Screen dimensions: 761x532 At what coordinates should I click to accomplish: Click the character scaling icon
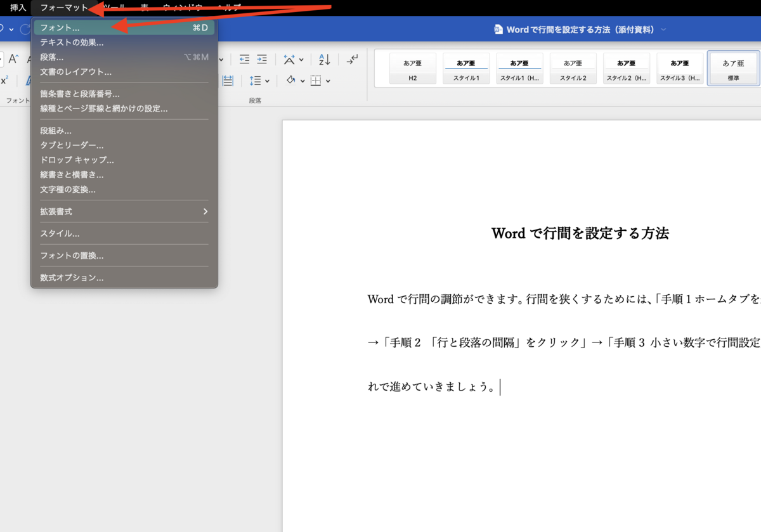pyautogui.click(x=289, y=59)
